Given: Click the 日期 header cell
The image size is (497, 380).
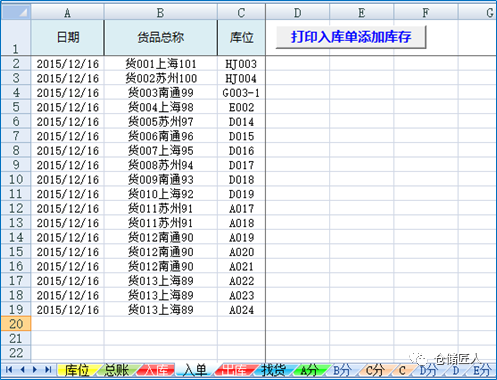Looking at the screenshot, I should [67, 37].
